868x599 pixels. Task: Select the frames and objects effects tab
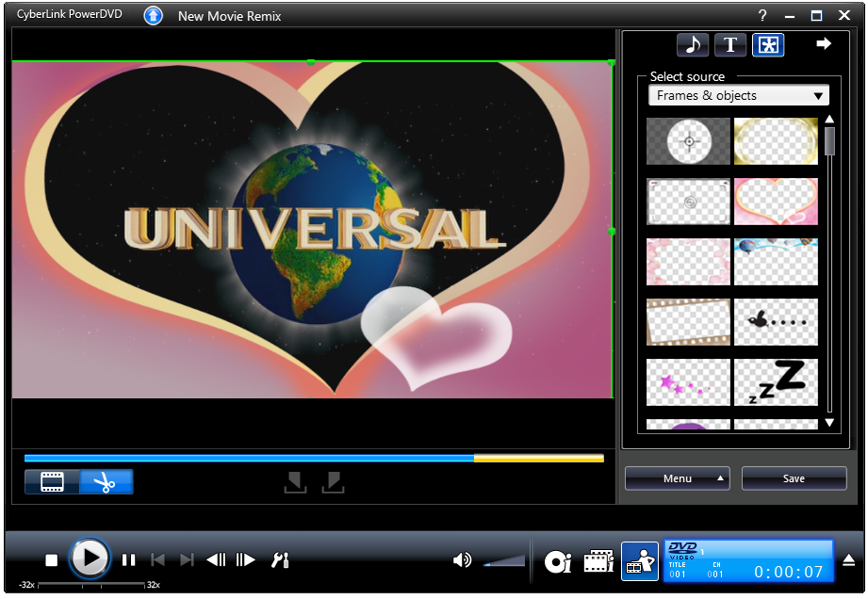(768, 45)
